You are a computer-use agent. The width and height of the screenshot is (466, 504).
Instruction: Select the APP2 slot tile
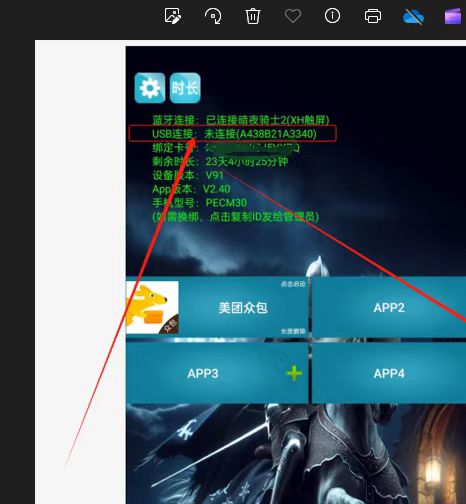point(389,307)
